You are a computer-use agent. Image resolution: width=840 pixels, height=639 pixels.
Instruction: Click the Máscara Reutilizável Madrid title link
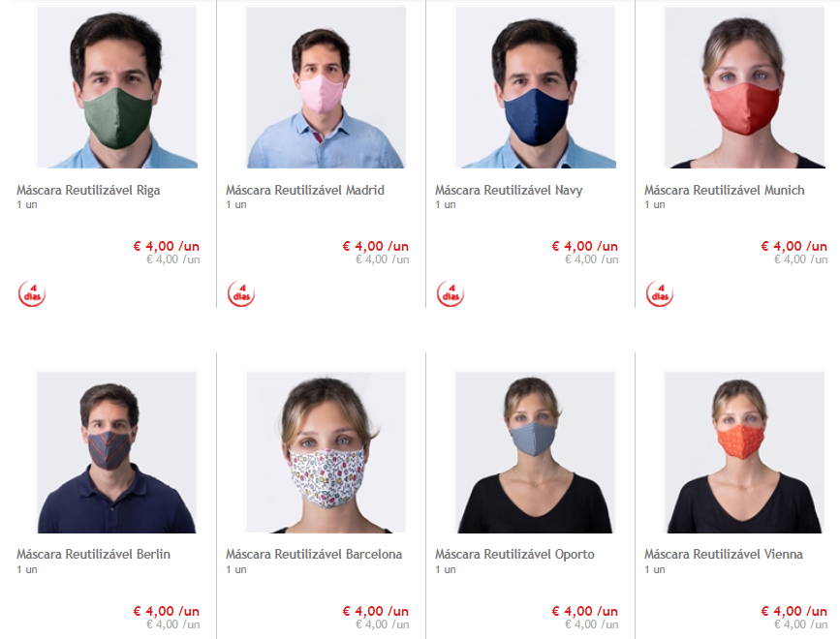305,190
